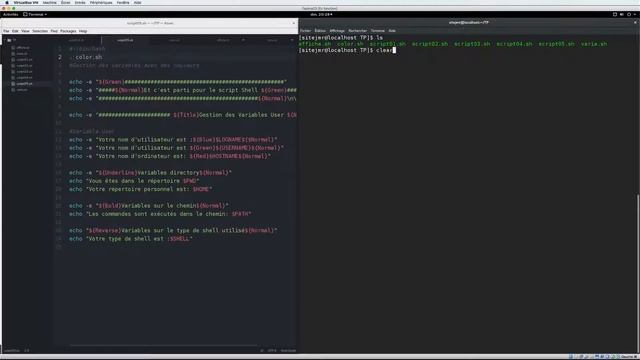Expand the Terminal app menu in GNOME bar
Image resolution: width=640 pixels, height=360 pixels.
[x=35, y=14]
